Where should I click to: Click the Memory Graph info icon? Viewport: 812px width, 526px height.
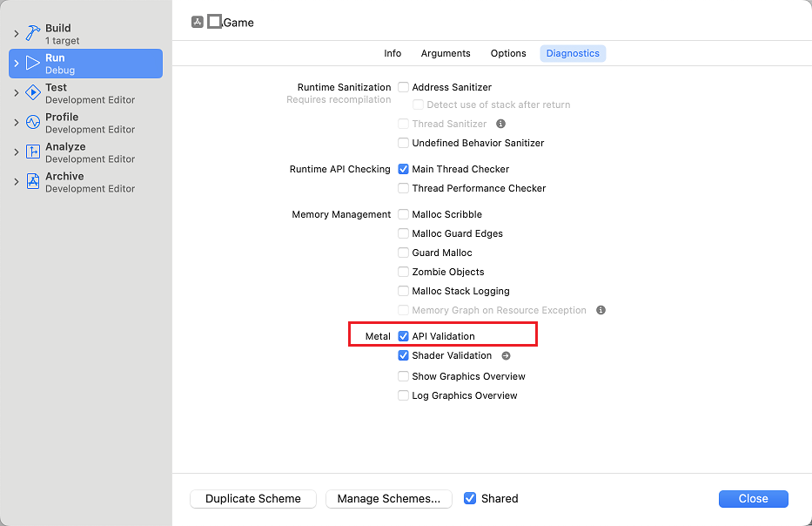coord(601,310)
